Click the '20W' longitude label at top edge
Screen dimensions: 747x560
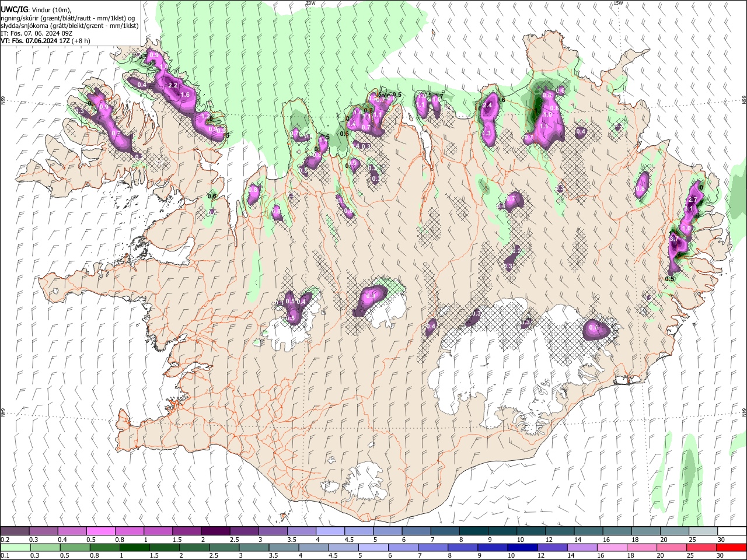[x=310, y=3]
